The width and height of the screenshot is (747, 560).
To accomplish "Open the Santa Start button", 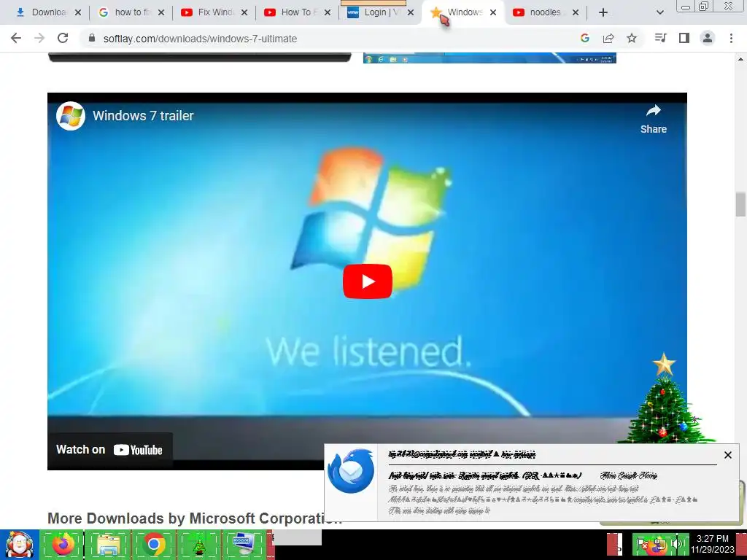I will pos(19,545).
